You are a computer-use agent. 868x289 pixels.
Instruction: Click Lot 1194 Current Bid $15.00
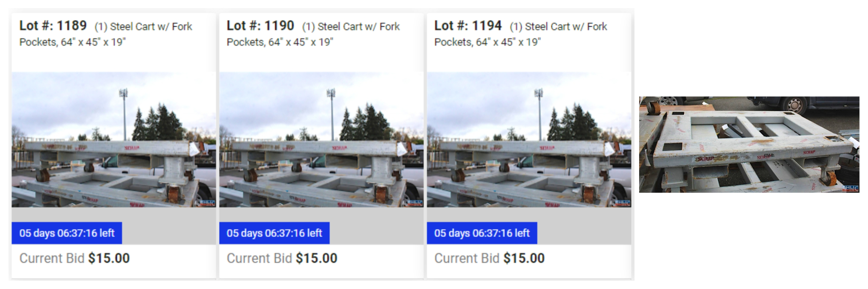(x=490, y=258)
